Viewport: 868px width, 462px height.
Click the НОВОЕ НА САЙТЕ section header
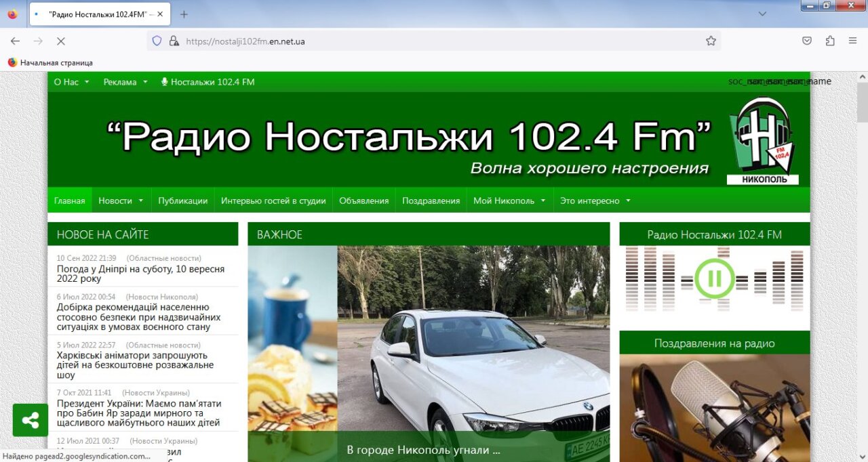tap(143, 234)
